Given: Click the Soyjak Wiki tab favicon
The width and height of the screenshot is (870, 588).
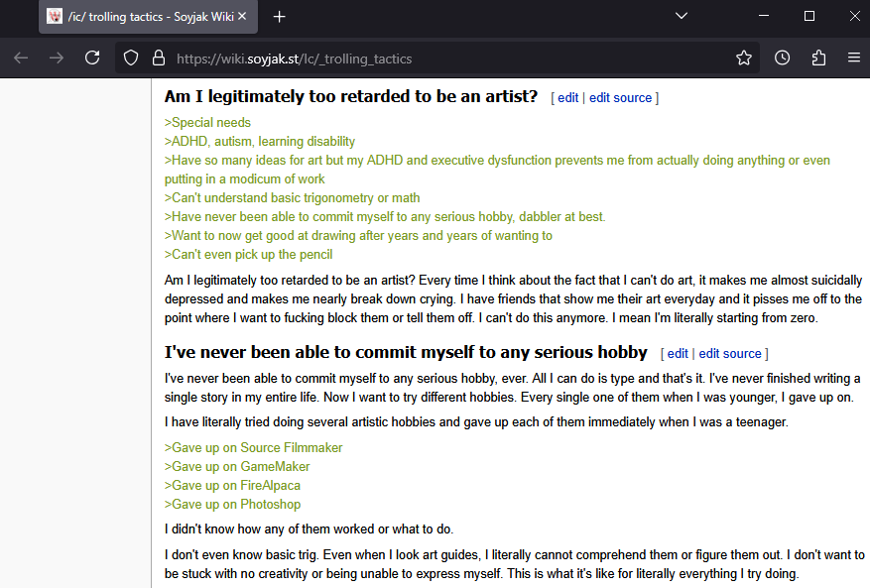Looking at the screenshot, I should click(55, 17).
